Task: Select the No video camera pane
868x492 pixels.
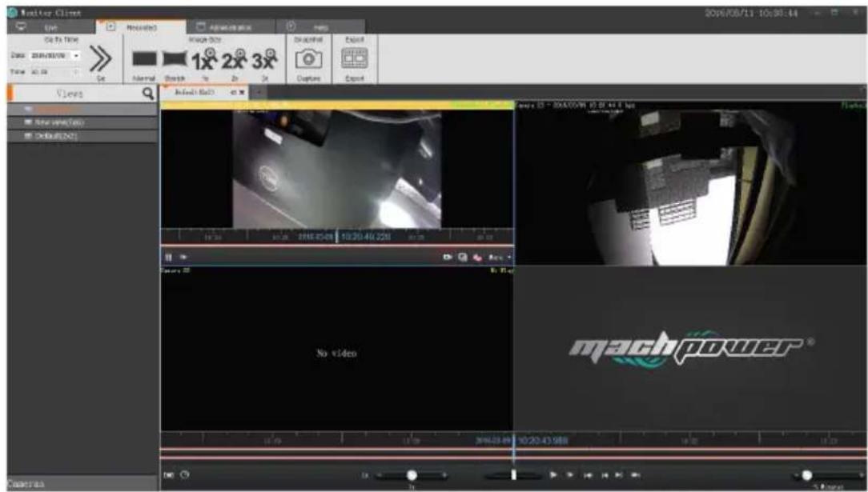Action: 336,350
